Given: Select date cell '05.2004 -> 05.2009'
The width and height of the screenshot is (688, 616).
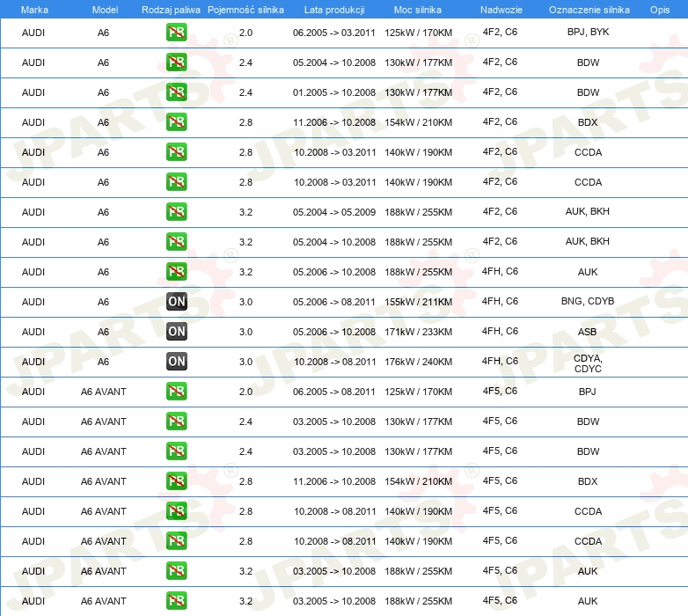Looking at the screenshot, I should tap(334, 212).
